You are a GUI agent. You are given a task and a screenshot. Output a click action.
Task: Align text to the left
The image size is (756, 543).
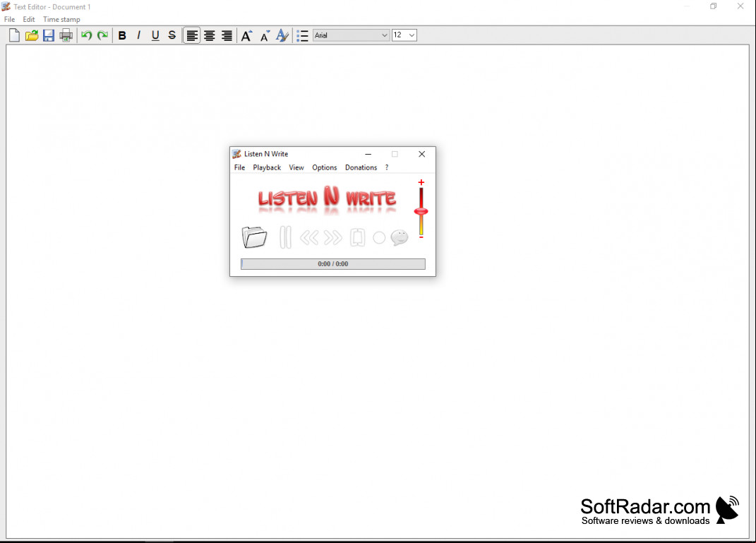192,35
